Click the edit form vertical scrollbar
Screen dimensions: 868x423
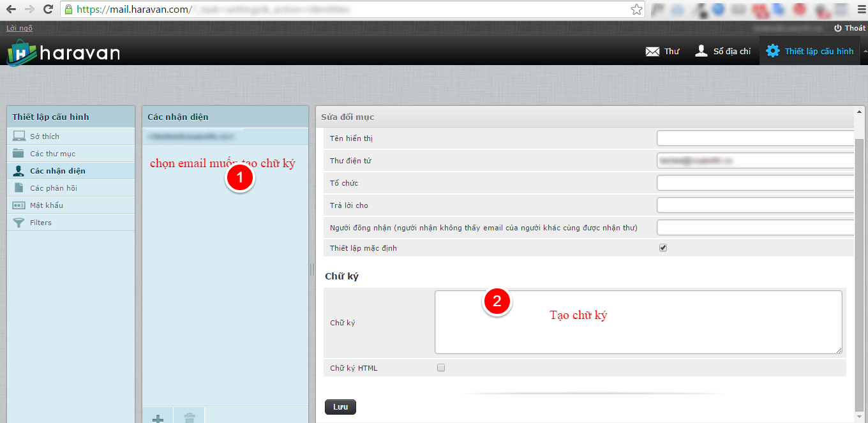click(860, 274)
